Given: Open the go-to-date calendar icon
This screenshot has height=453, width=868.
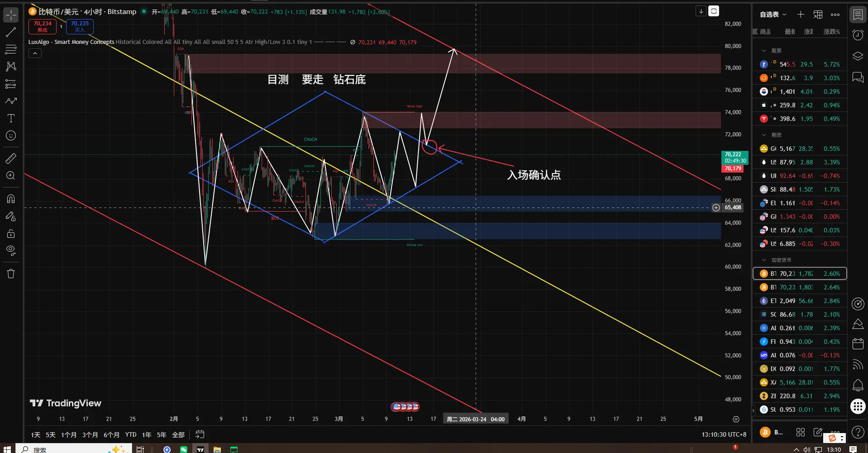Looking at the screenshot, I should click(x=200, y=434).
